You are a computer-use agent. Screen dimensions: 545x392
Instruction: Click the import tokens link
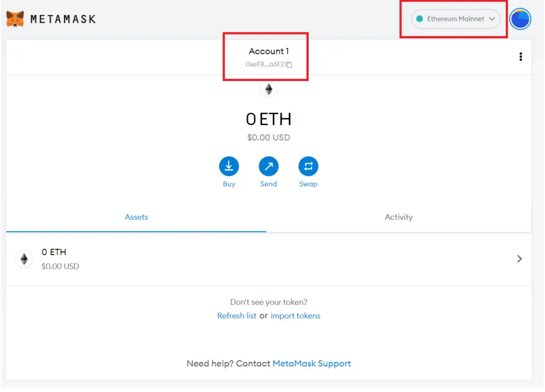pos(295,316)
